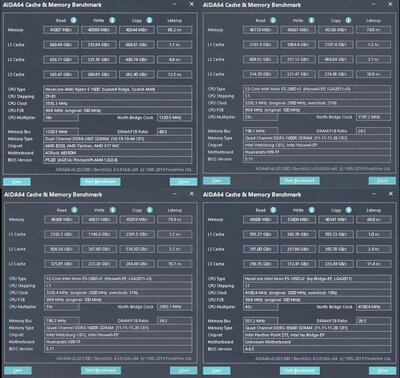Click Close button in the ASRock AB350M window

(183, 182)
